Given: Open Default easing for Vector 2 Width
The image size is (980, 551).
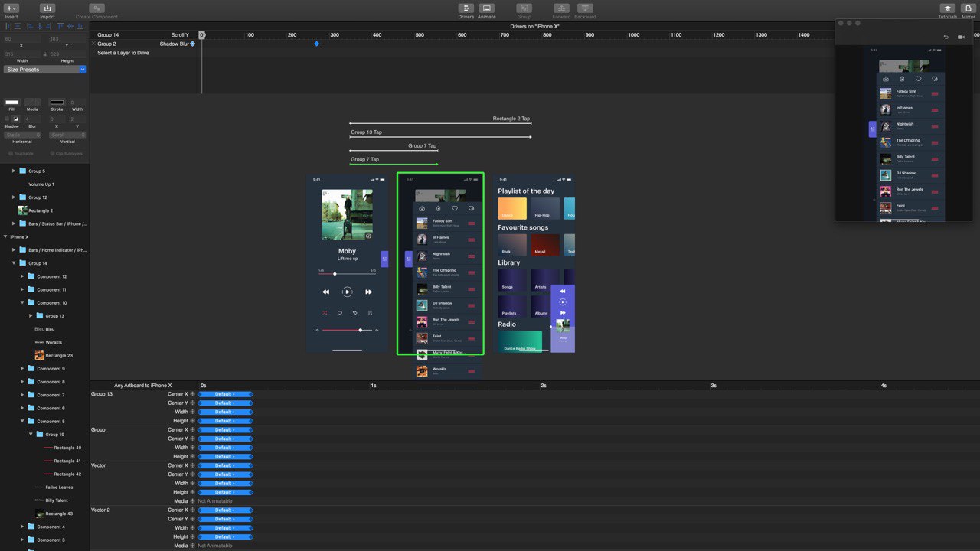Looking at the screenshot, I should click(x=225, y=528).
